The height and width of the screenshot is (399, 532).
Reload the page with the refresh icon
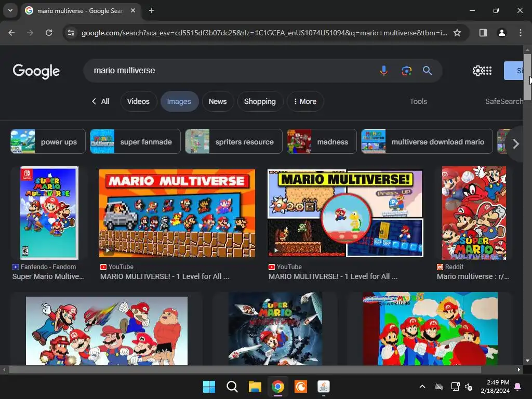pyautogui.click(x=49, y=33)
